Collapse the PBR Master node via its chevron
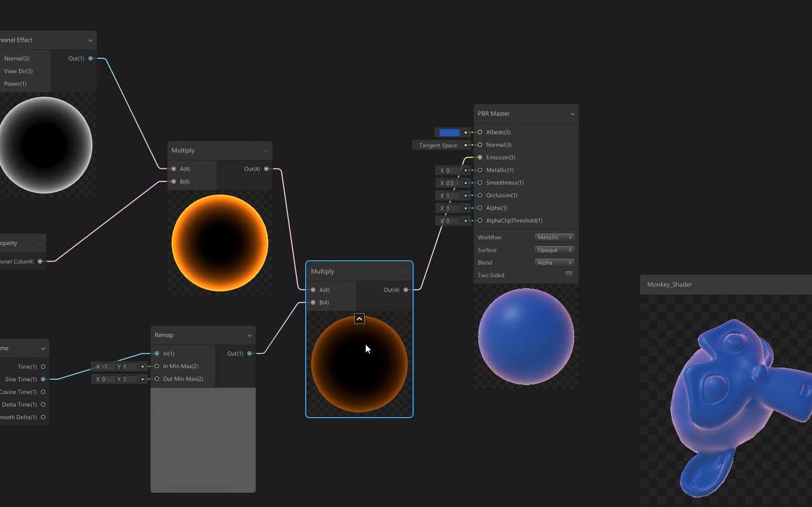 572,114
